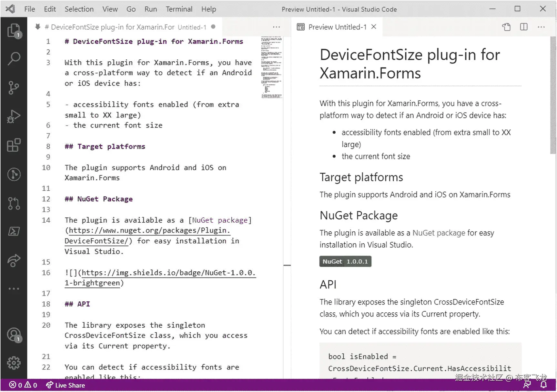
Task: Click the 'NuGet Package' heading in the preview
Action: click(x=359, y=216)
